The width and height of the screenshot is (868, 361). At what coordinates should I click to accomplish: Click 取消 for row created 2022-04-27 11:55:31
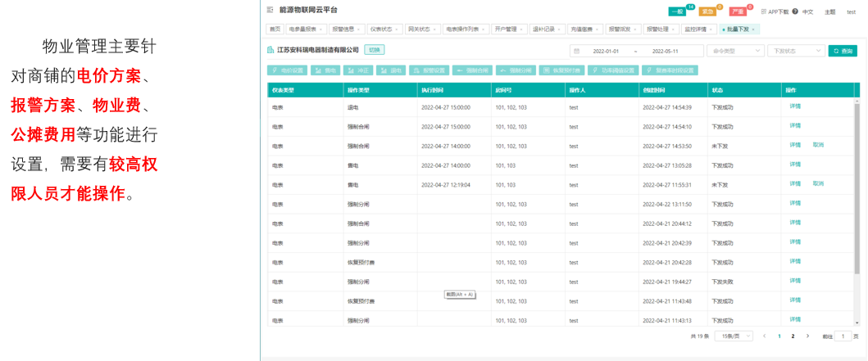(x=818, y=183)
